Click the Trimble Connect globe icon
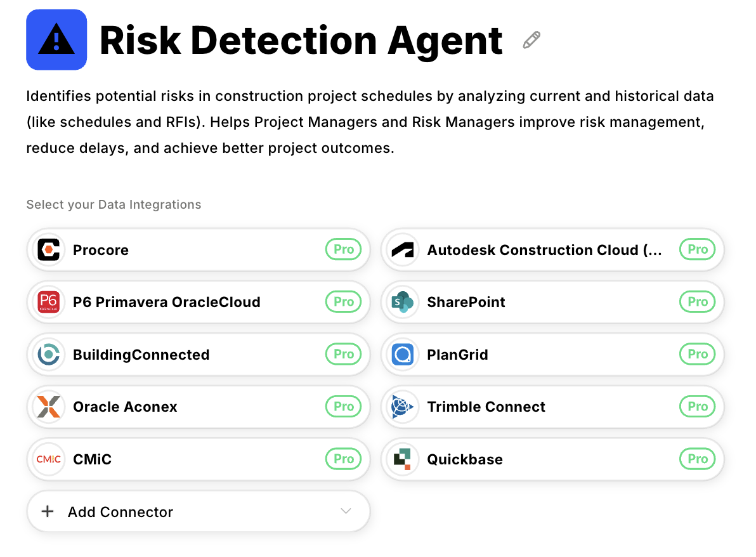This screenshot has width=756, height=557. pos(403,407)
